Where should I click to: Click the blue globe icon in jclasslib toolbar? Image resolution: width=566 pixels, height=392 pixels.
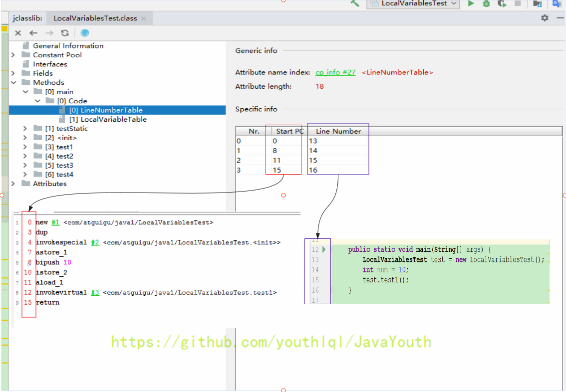point(84,33)
